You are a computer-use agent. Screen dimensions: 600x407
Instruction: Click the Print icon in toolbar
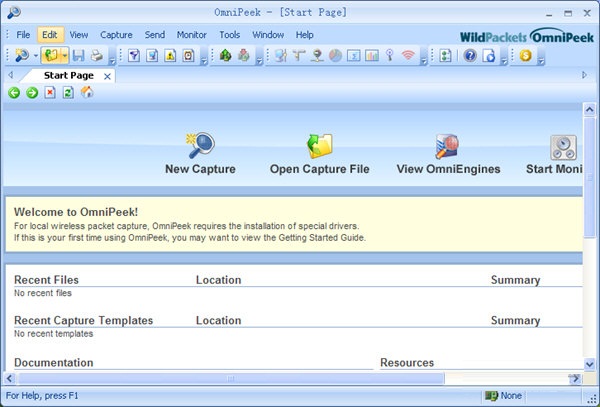pyautogui.click(x=96, y=56)
